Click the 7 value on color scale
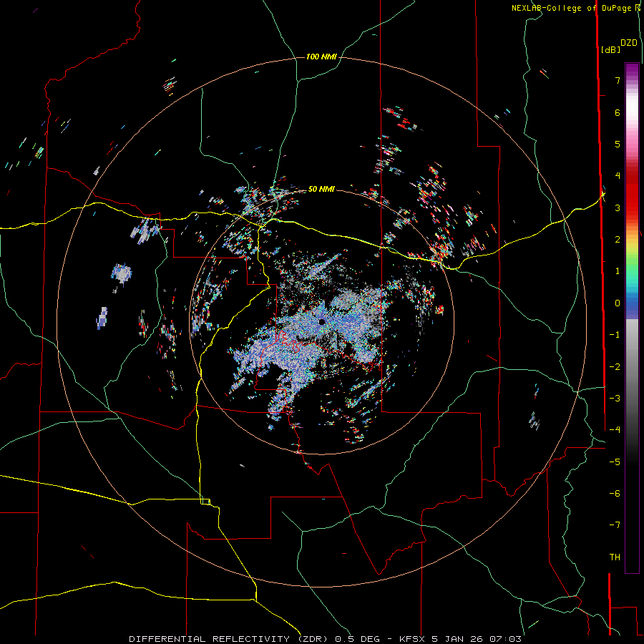The width and height of the screenshot is (644, 644). point(618,80)
